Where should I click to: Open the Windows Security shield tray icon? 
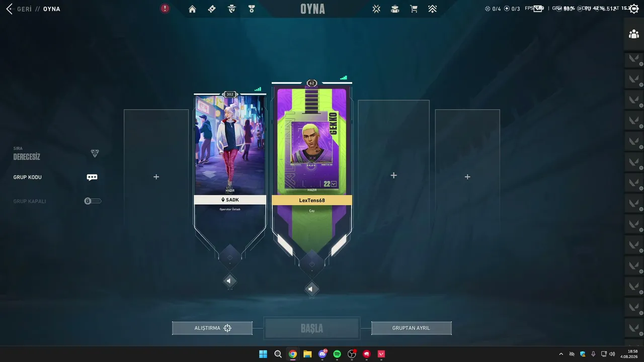click(x=583, y=354)
